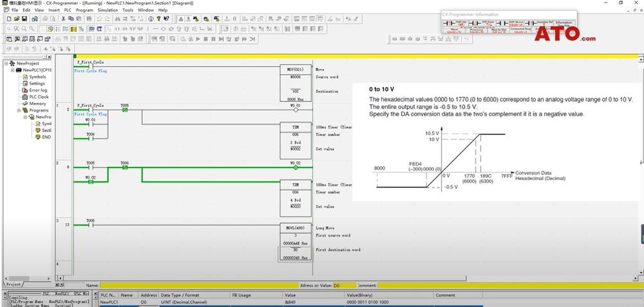
Task: Click the Cut scissors icon
Action: [63, 19]
